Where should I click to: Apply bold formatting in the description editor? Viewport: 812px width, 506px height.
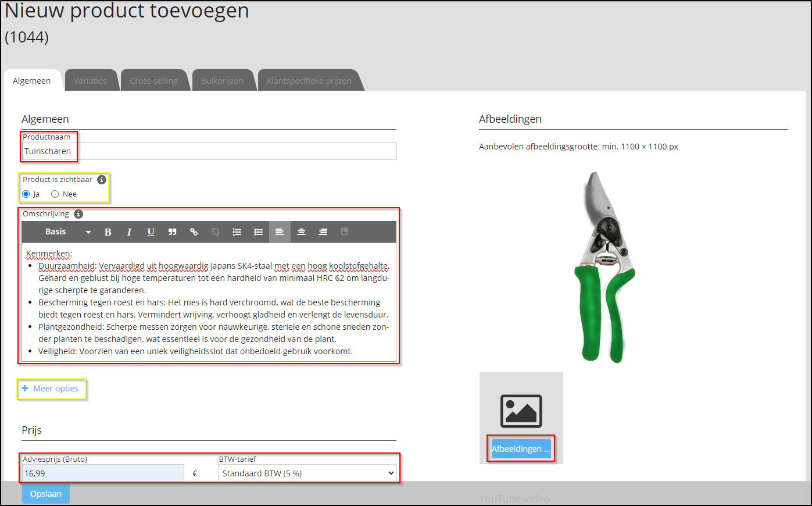pyautogui.click(x=108, y=231)
